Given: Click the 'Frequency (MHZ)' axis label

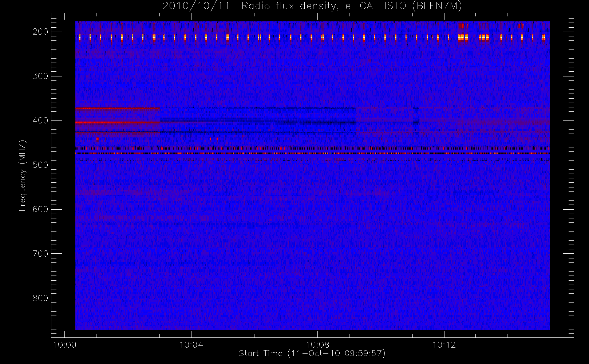Looking at the screenshot, I should [x=23, y=175].
